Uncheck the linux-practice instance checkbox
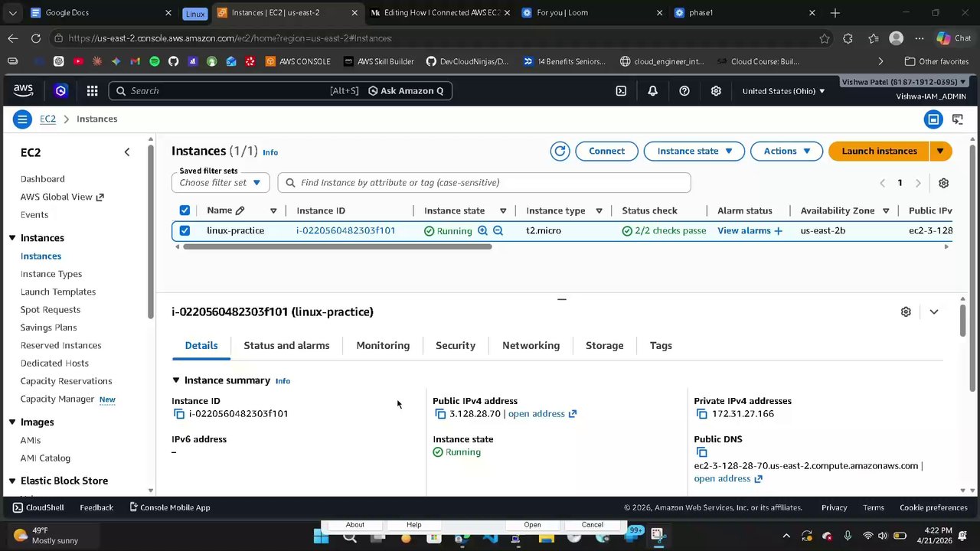The height and width of the screenshot is (551, 980). [x=185, y=230]
